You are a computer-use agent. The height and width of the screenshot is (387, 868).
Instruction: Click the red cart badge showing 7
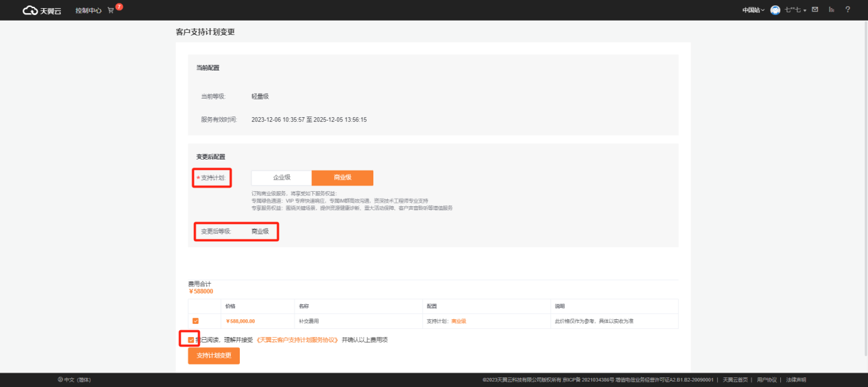119,7
